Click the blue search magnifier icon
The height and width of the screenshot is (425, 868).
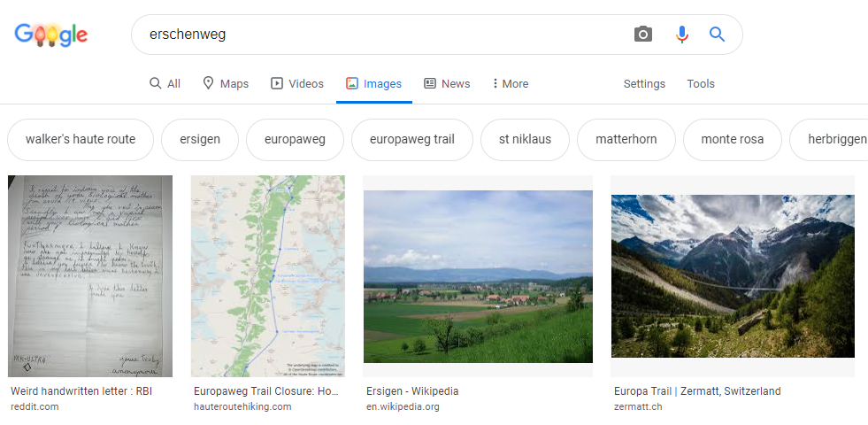[717, 35]
